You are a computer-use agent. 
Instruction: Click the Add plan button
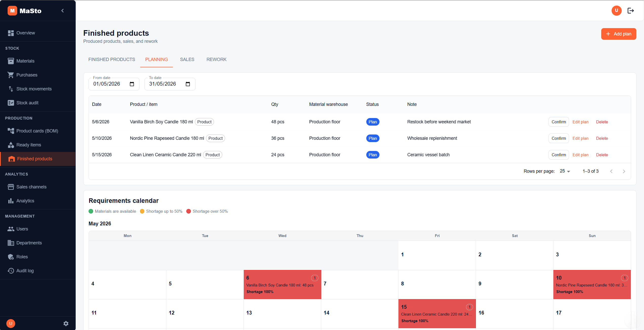(x=618, y=34)
